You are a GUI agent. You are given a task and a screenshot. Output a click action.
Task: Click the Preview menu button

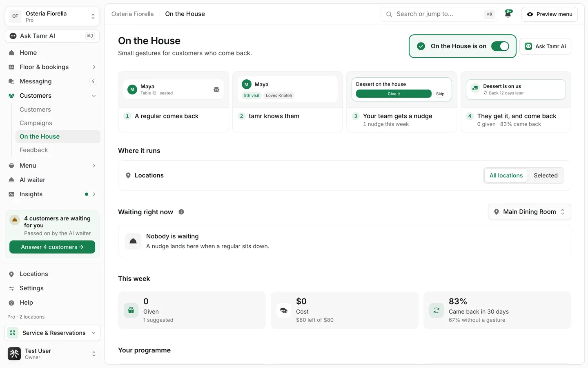point(550,14)
